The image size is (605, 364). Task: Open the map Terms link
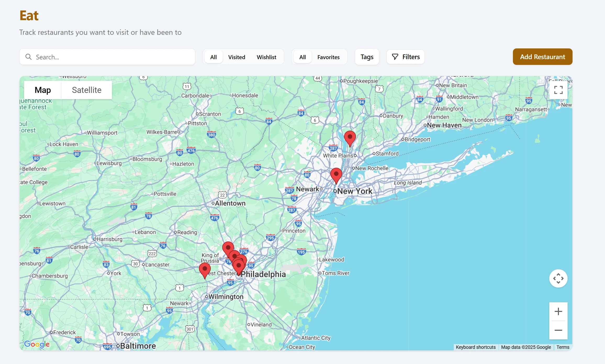pos(563,347)
